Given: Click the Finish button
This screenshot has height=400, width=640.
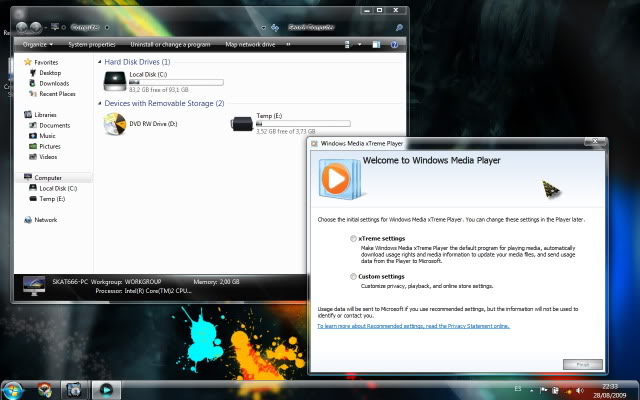Looking at the screenshot, I should point(582,364).
